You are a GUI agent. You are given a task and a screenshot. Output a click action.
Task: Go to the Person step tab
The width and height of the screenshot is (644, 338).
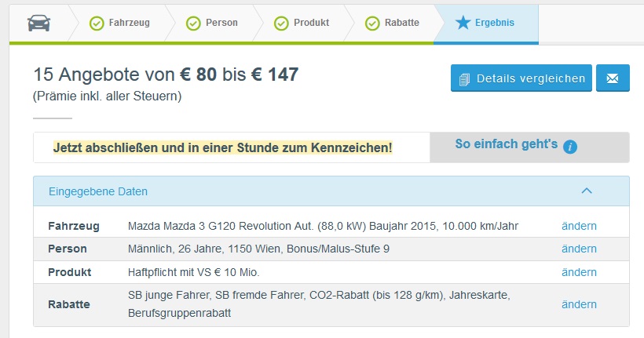tap(212, 23)
